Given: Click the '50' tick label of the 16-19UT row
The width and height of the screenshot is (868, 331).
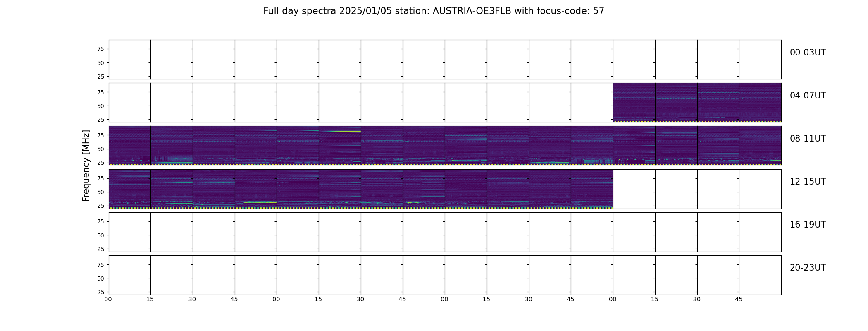Looking at the screenshot, I should 100,235.
